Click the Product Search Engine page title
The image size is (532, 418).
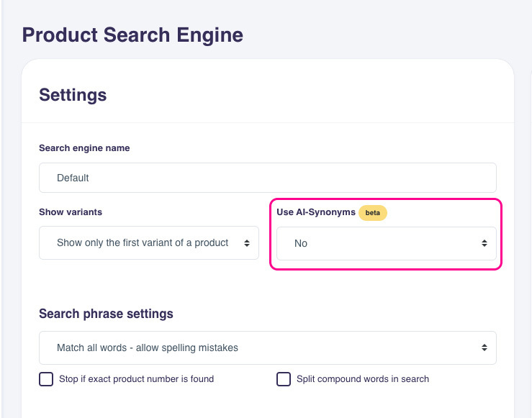[x=132, y=35]
